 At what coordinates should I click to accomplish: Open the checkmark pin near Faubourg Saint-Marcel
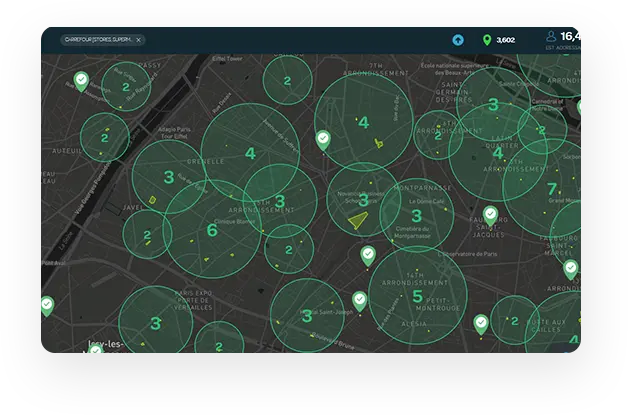571,270
